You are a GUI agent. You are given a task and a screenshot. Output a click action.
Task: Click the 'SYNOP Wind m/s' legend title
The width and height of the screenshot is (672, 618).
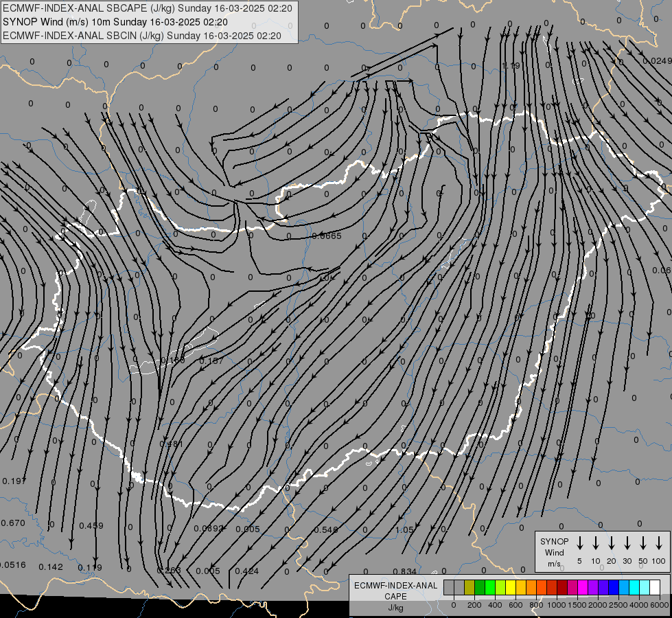pos(554,552)
